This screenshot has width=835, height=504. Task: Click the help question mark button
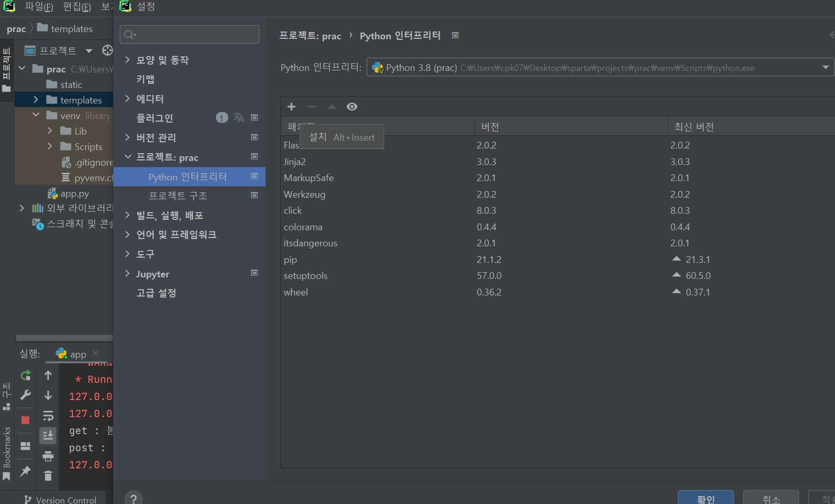134,498
